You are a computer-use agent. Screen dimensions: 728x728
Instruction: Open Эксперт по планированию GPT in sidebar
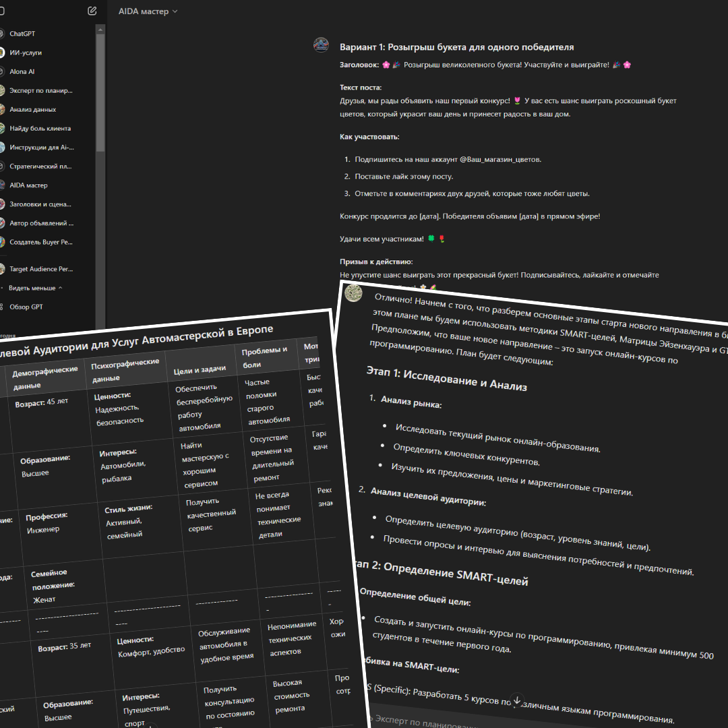coord(40,90)
